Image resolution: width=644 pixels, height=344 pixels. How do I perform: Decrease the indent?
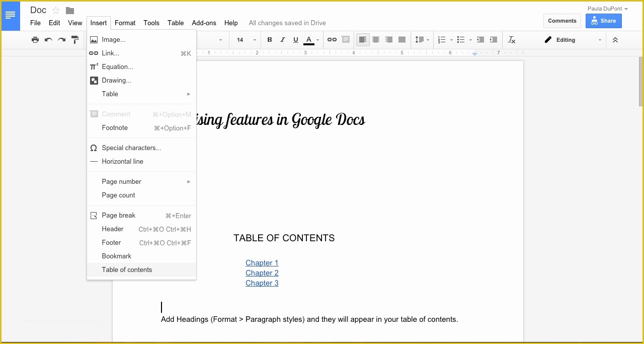[480, 40]
